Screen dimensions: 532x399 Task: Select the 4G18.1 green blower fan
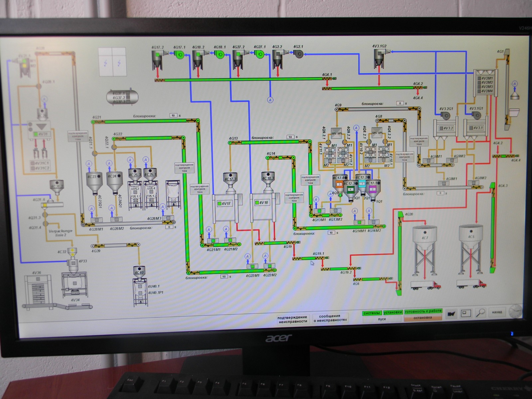(x=219, y=54)
